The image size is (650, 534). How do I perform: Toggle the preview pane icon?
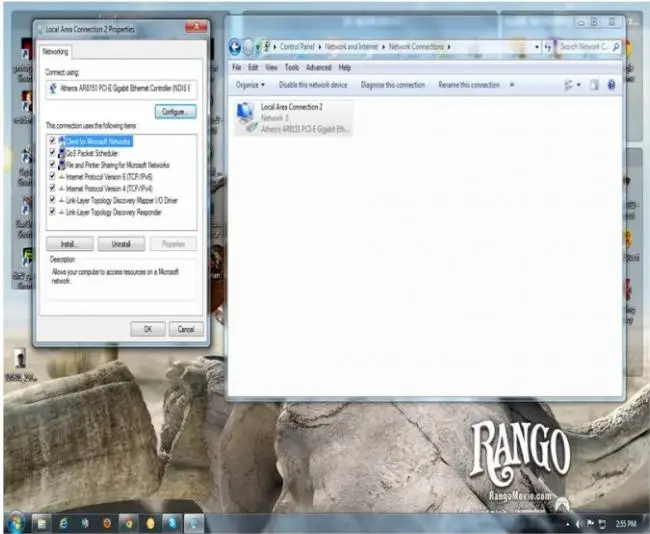pos(594,85)
